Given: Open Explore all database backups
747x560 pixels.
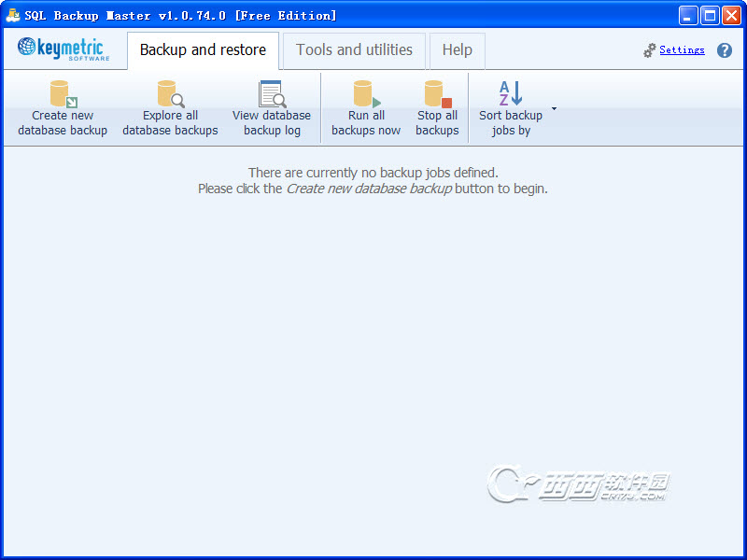Looking at the screenshot, I should pyautogui.click(x=170, y=108).
